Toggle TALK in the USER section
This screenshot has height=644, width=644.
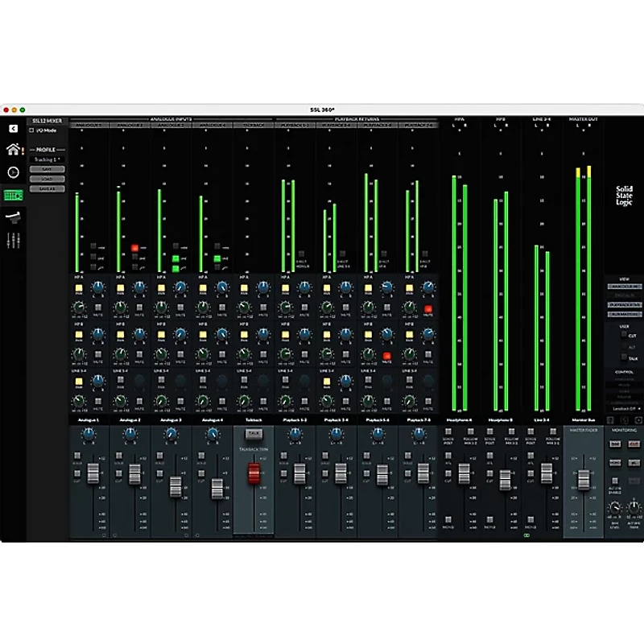[622, 356]
